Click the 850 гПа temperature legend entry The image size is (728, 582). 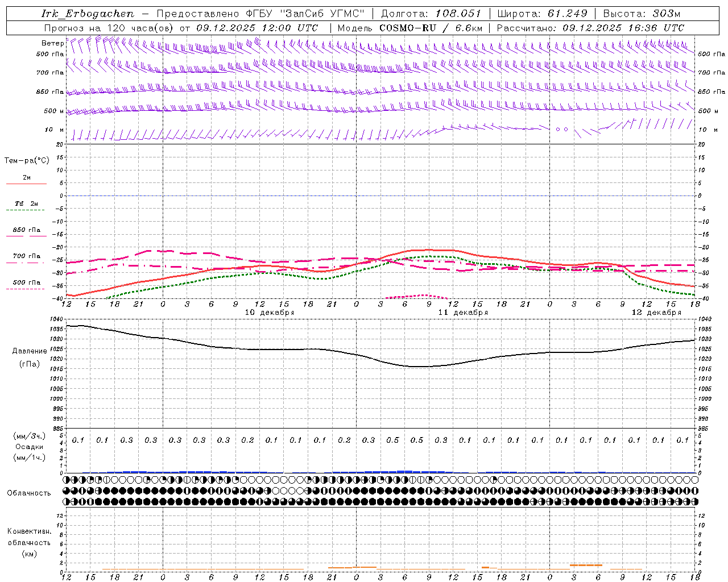(27, 232)
